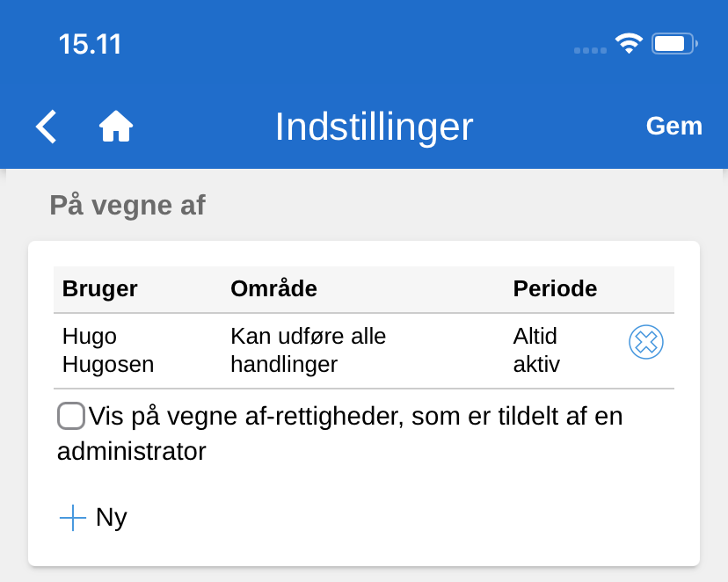728x582 pixels.
Task: Remove Hugo Hugosen with the circled X
Action: [646, 342]
